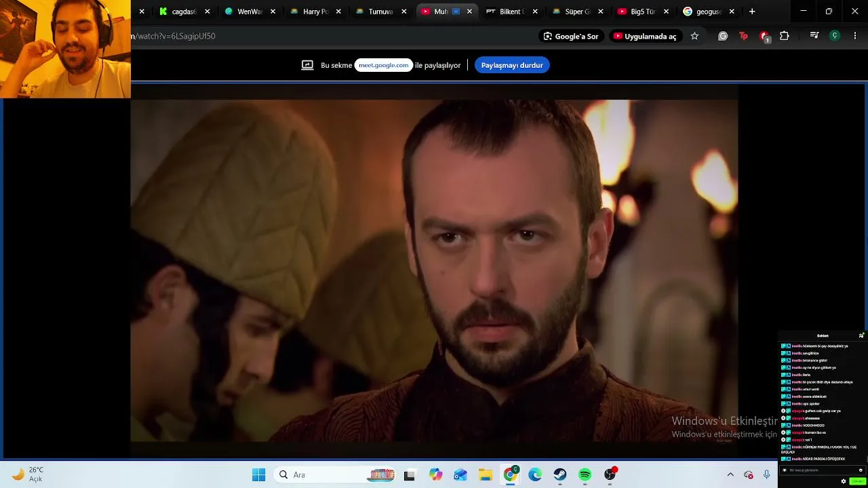Open the Chrome profile avatar
868x488 pixels.
835,36
